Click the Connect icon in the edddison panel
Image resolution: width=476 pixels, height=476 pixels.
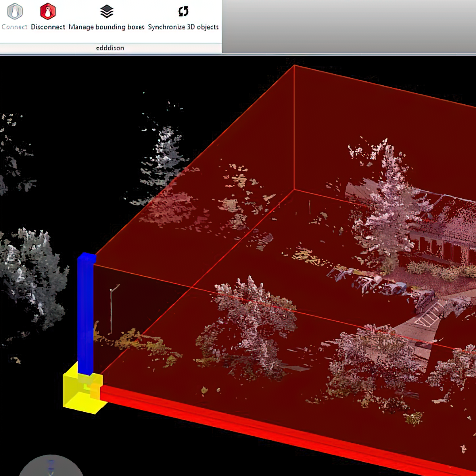click(x=15, y=11)
